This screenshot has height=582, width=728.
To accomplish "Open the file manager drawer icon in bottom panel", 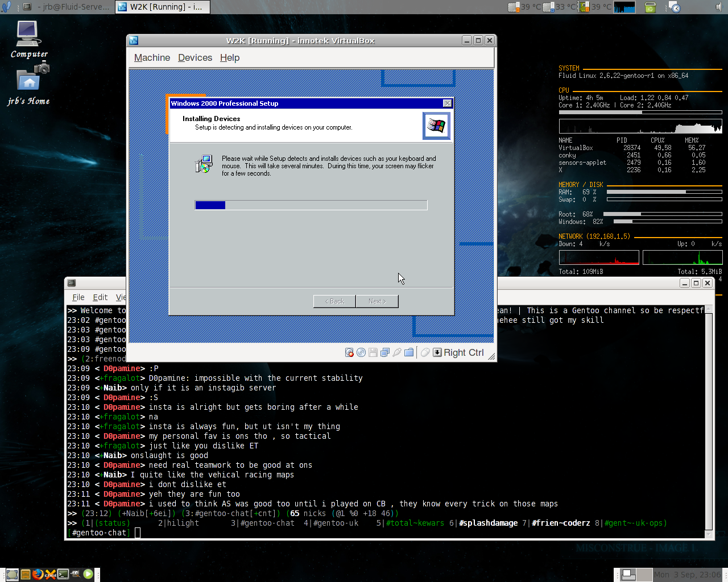I will point(25,574).
